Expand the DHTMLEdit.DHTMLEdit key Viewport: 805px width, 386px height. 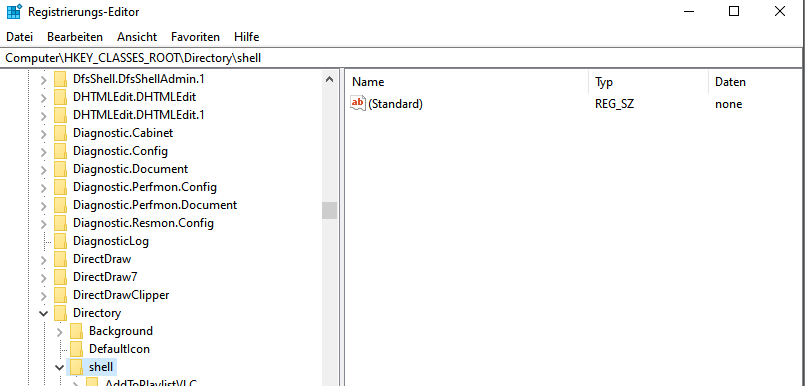coord(44,98)
